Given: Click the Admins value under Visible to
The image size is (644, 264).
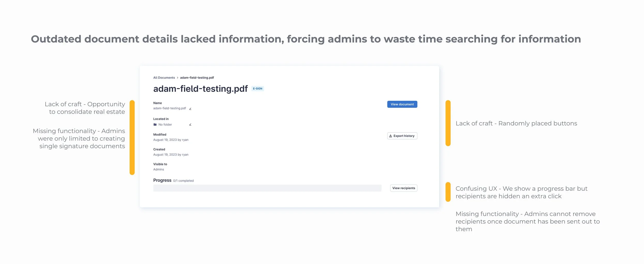Looking at the screenshot, I should point(158,170).
